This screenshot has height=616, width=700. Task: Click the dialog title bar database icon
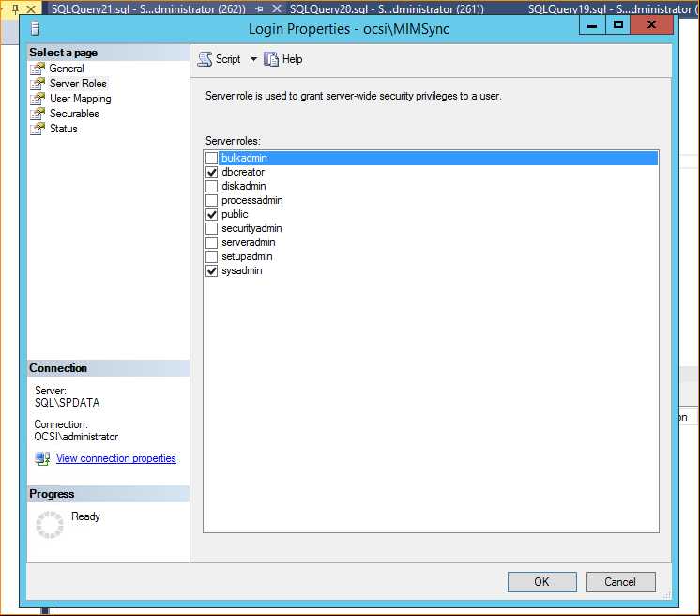(36, 29)
